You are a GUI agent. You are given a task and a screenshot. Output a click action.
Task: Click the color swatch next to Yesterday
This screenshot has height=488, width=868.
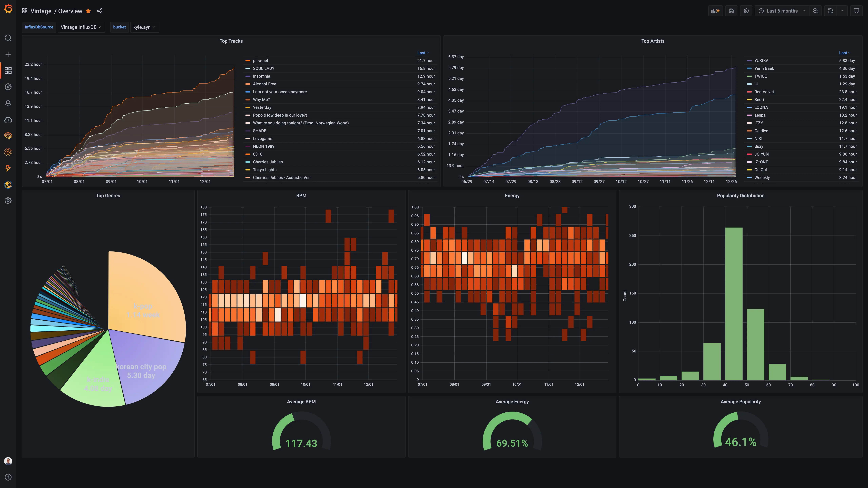pos(248,107)
